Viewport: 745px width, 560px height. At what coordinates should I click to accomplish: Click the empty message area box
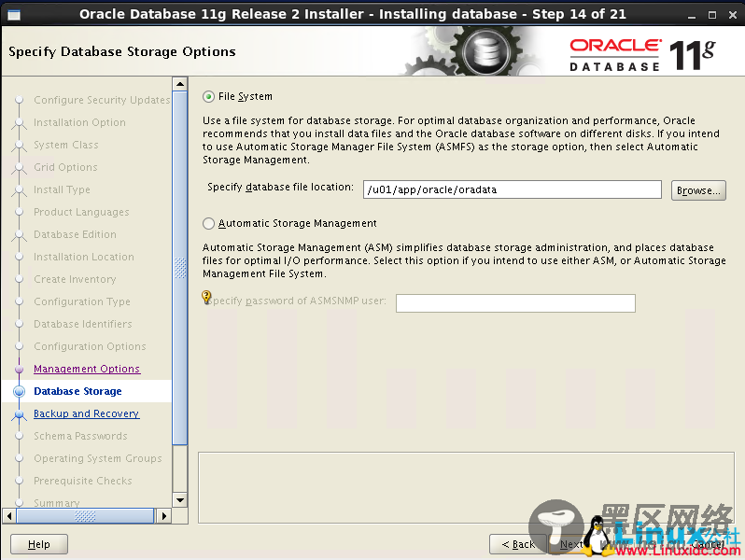pyautogui.click(x=466, y=487)
